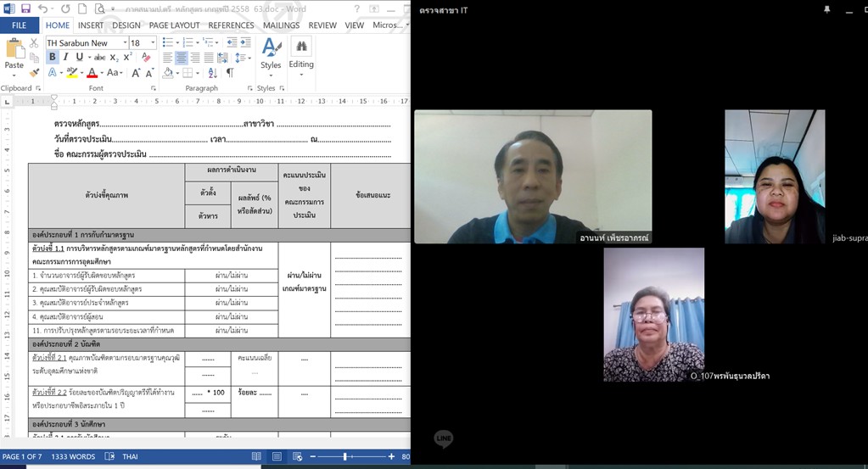Grow font size with large A icon

tap(136, 73)
